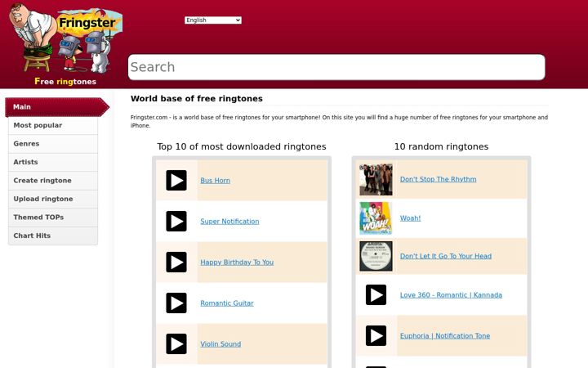This screenshot has width=588, height=368.
Task: Select Main in the sidebar menu
Action: (57, 107)
